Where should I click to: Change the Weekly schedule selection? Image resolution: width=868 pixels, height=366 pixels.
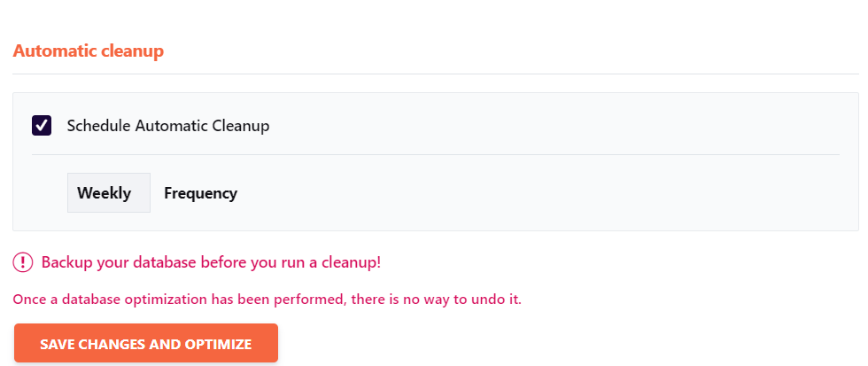point(108,192)
